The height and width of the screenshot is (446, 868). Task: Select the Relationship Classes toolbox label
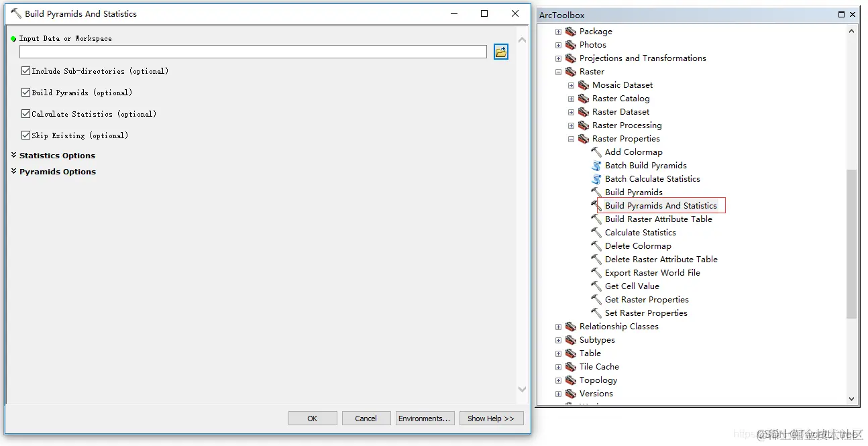coord(618,327)
